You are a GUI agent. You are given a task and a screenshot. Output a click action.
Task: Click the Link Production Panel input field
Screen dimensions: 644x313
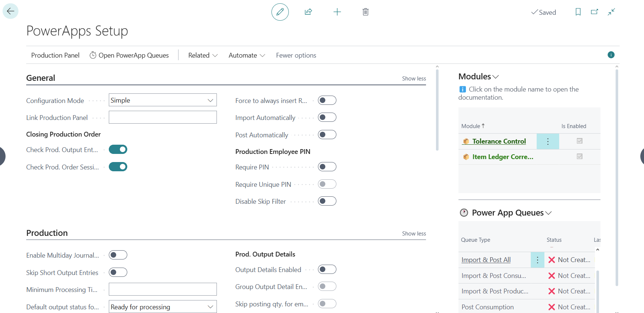[163, 117]
